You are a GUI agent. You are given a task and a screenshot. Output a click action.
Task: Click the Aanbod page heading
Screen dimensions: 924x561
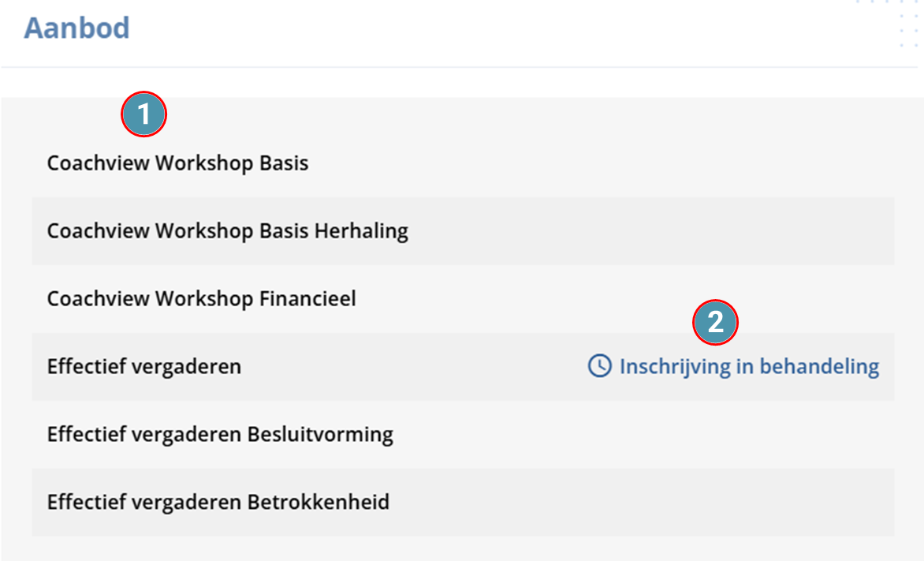[76, 28]
